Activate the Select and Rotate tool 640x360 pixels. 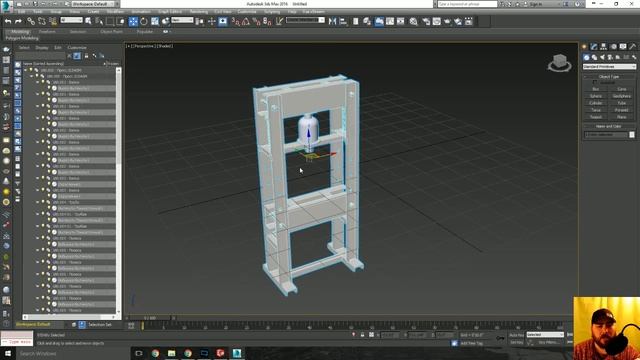(144, 21)
